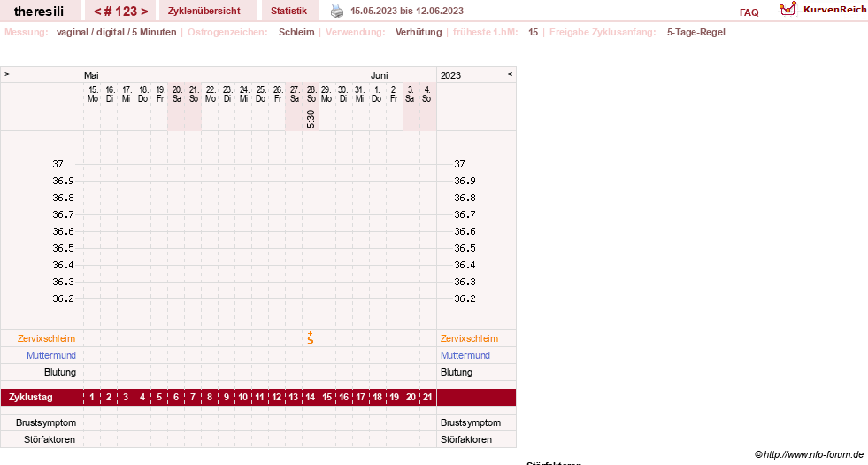The height and width of the screenshot is (465, 868).
Task: Click the Schleim estrogen sign value
Action: (x=296, y=32)
